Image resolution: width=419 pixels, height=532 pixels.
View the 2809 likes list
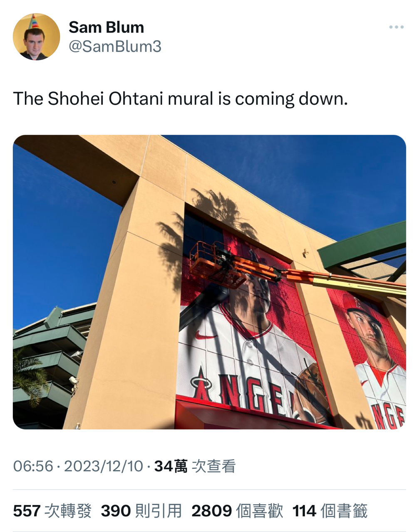[237, 511]
